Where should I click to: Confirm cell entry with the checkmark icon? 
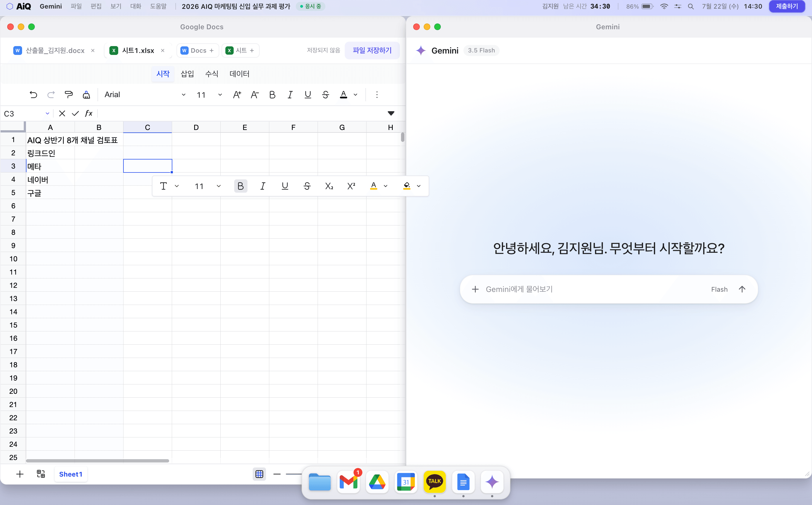(x=75, y=114)
